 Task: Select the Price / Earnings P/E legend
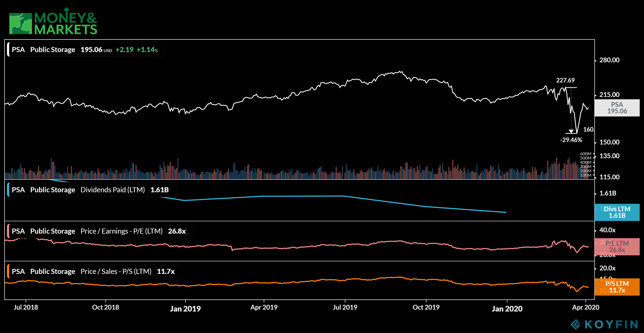pyautogui.click(x=100, y=231)
